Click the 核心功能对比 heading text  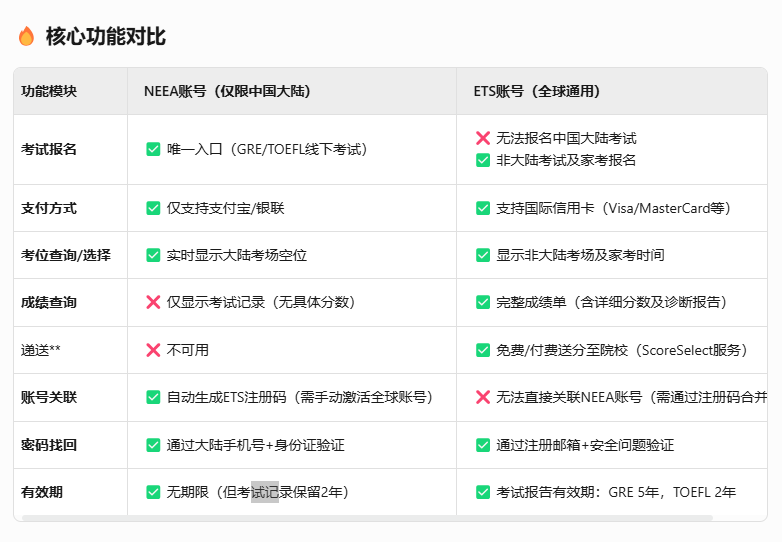click(106, 36)
